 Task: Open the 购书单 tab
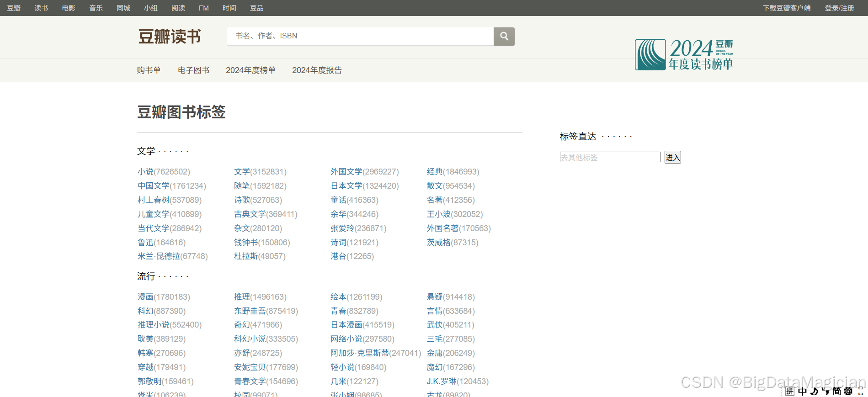[149, 70]
